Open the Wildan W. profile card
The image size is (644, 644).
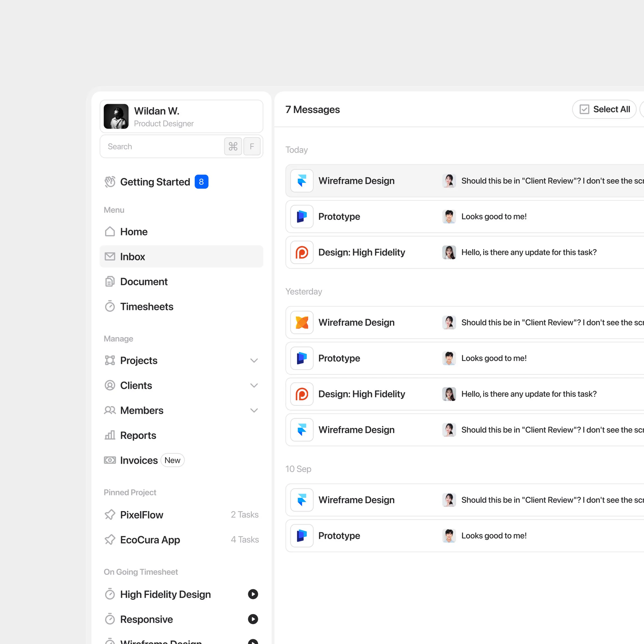pyautogui.click(x=181, y=116)
